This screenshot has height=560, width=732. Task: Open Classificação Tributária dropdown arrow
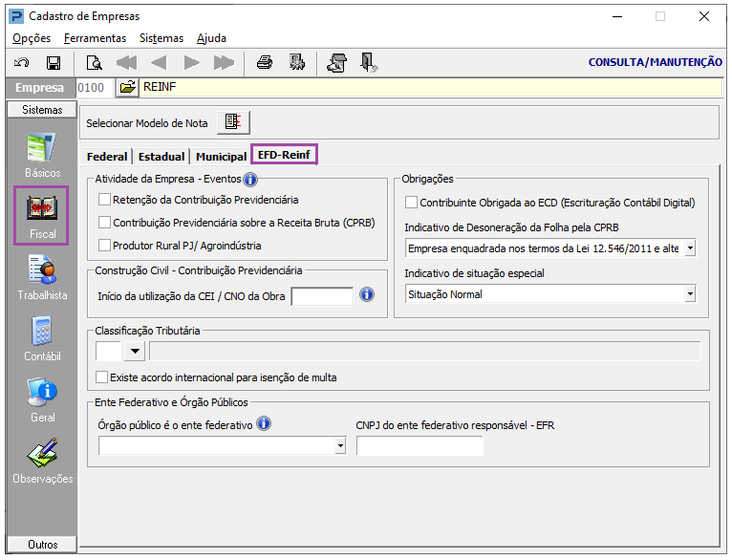click(135, 351)
